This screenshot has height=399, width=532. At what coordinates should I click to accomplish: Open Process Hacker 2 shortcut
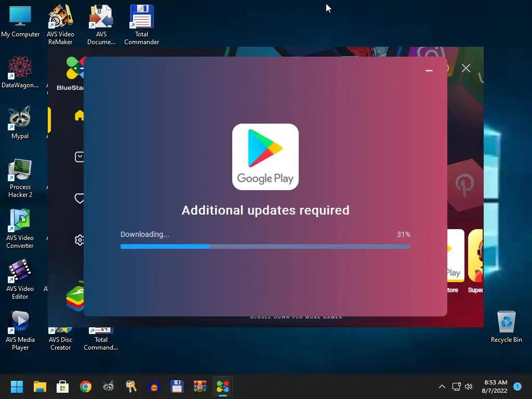tap(20, 178)
